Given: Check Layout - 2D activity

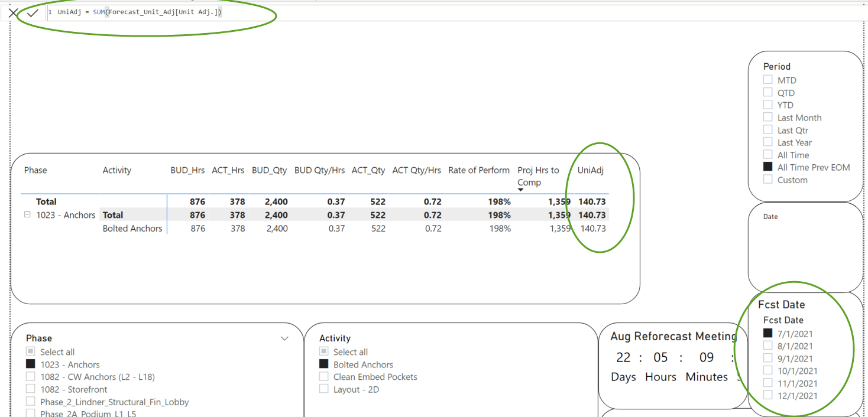Looking at the screenshot, I should pos(323,389).
